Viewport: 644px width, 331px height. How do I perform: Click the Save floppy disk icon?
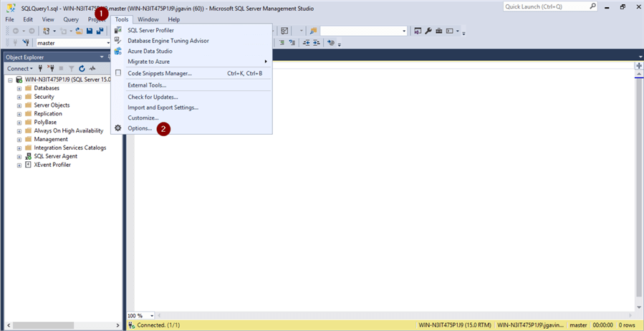tap(90, 31)
